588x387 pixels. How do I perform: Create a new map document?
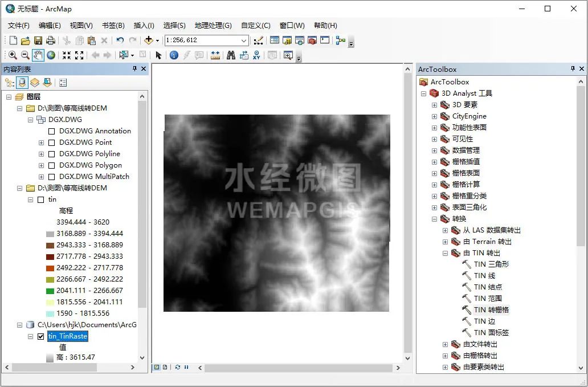[13, 40]
